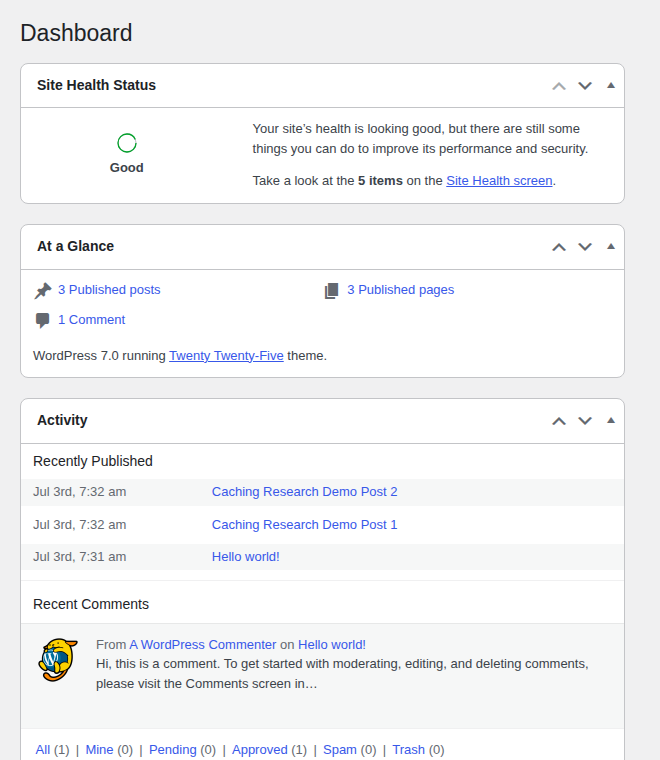This screenshot has width=660, height=760.
Task: Collapse the At a Glance panel
Action: (x=611, y=247)
